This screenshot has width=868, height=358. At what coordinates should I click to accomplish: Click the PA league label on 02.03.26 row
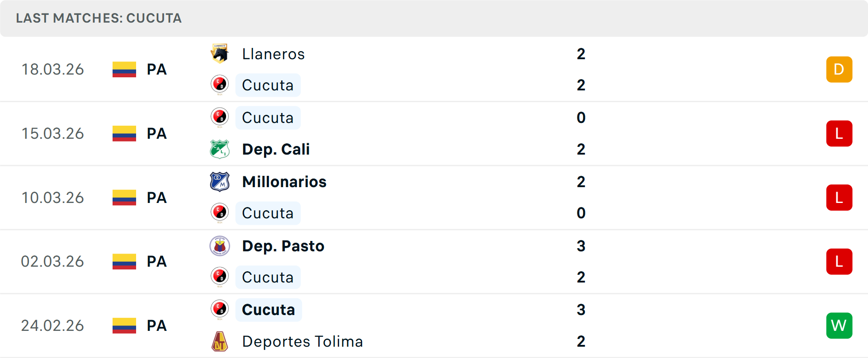click(157, 262)
